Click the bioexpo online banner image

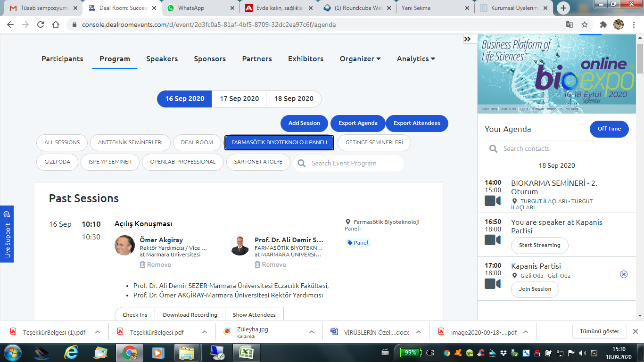(x=556, y=74)
